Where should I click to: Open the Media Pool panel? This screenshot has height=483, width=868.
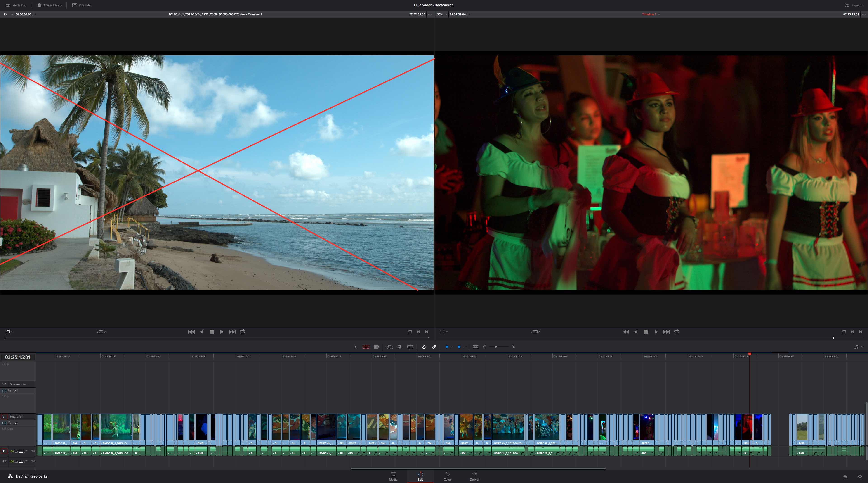tap(16, 5)
